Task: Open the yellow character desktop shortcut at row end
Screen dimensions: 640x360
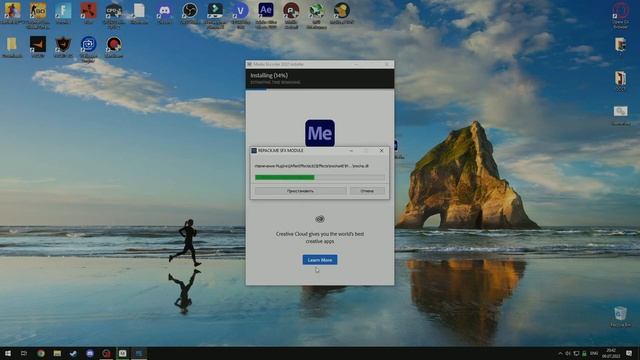Action: tap(342, 11)
